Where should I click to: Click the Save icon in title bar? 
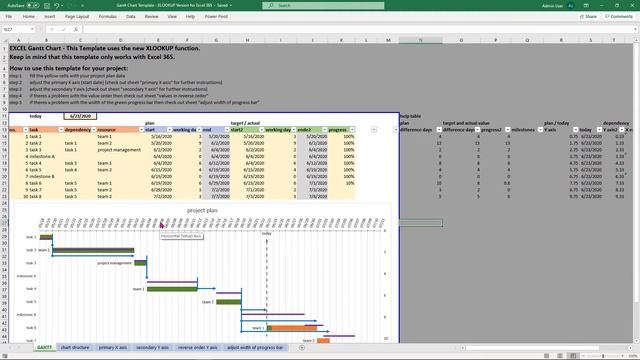(x=47, y=5)
